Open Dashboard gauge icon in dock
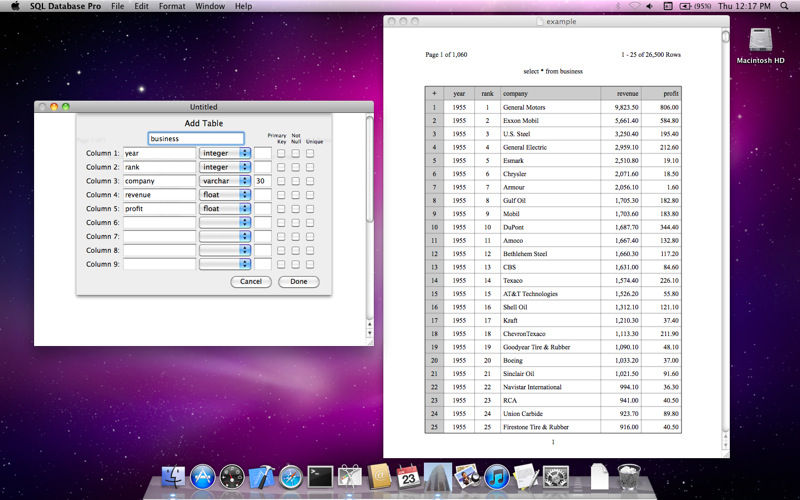The width and height of the screenshot is (800, 500). click(x=232, y=477)
